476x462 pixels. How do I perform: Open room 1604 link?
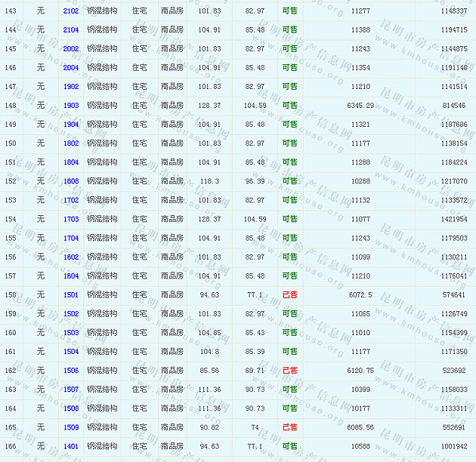pyautogui.click(x=70, y=276)
